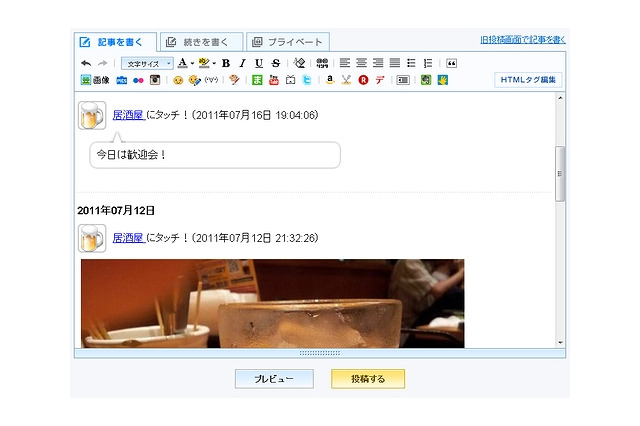Click the vertical scrollbar thumb

click(560, 174)
